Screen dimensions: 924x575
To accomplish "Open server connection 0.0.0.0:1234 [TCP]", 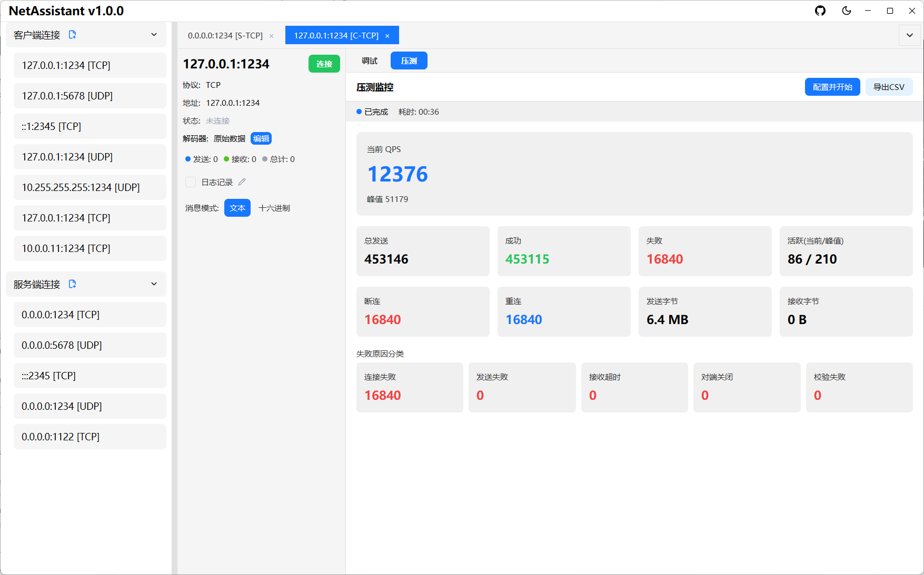I will pos(90,315).
